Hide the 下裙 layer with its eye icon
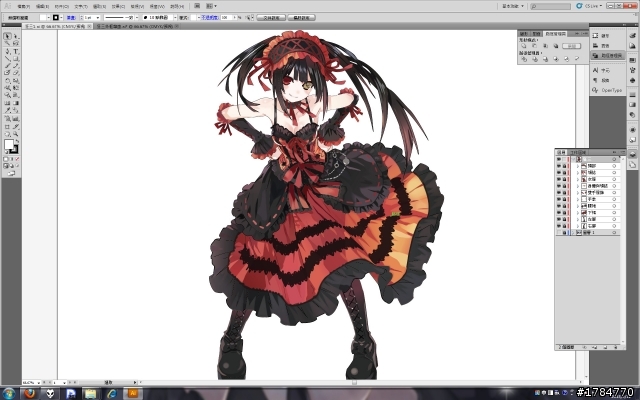The width and height of the screenshot is (640, 400). [559, 212]
